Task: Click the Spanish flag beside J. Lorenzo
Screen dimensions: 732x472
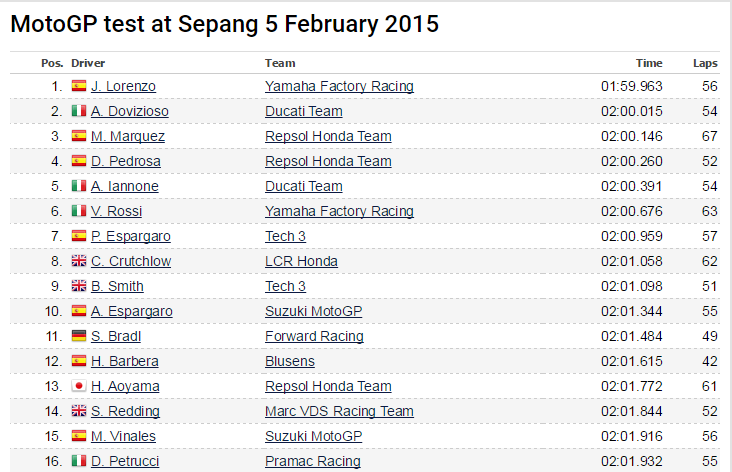Action: click(79, 86)
